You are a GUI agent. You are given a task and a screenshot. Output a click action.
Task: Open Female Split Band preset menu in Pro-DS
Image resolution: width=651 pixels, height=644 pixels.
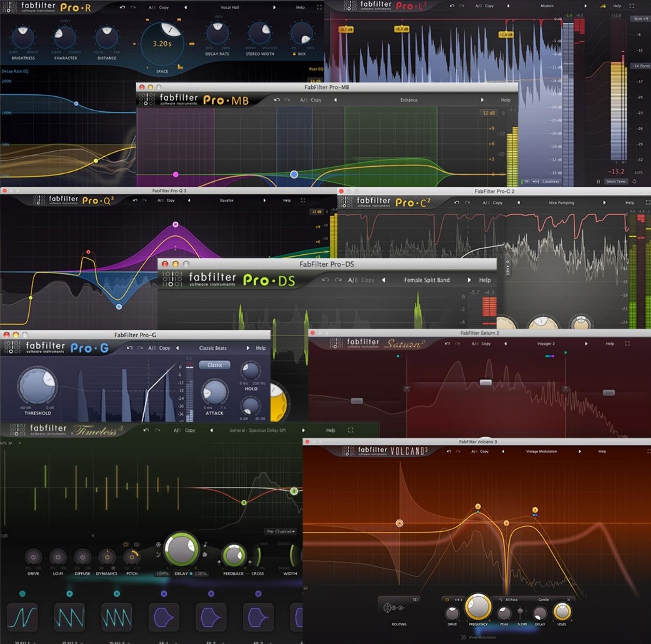pyautogui.click(x=427, y=280)
